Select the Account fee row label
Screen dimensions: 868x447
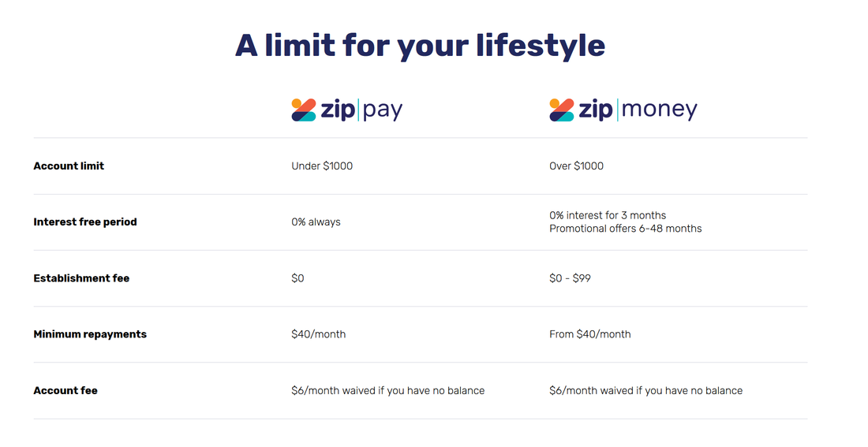tap(65, 390)
